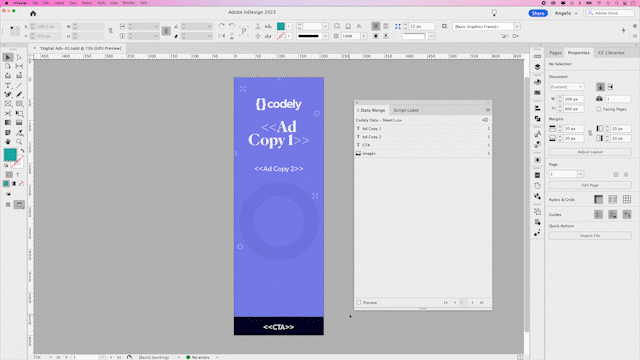Viewport: 640px width, 360px height.
Task: Open Basic Graphics Frame style dropdown
Action: 517,27
